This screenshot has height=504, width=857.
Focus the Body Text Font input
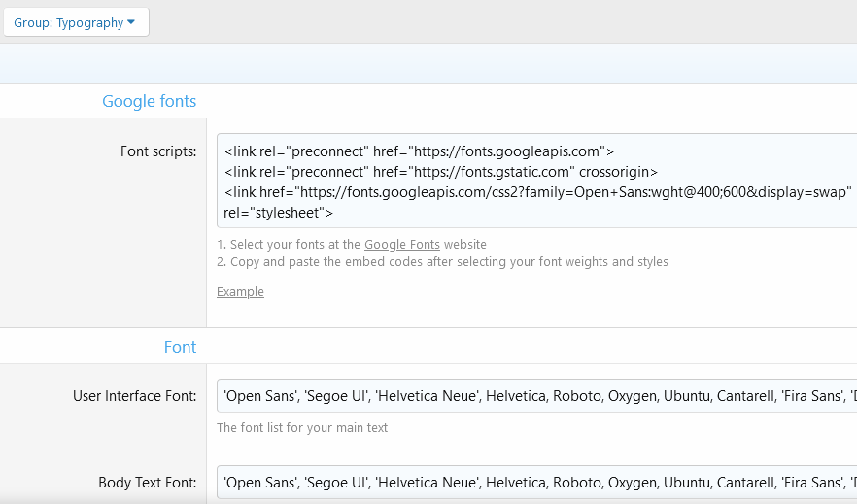coord(536,482)
